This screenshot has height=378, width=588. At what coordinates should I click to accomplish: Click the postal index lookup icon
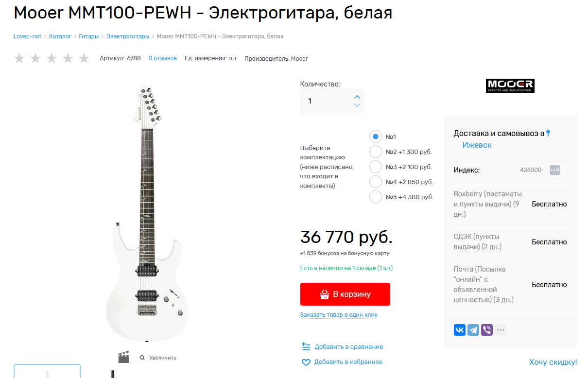pos(555,170)
